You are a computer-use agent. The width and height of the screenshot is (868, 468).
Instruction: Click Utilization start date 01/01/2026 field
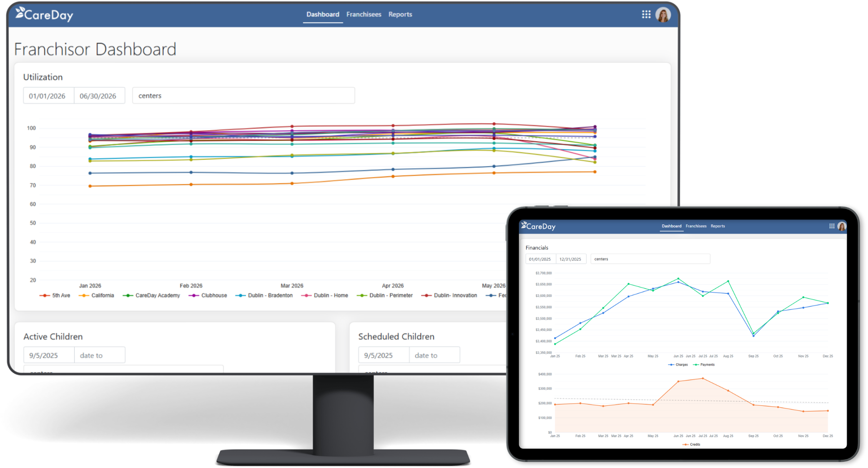(48, 96)
